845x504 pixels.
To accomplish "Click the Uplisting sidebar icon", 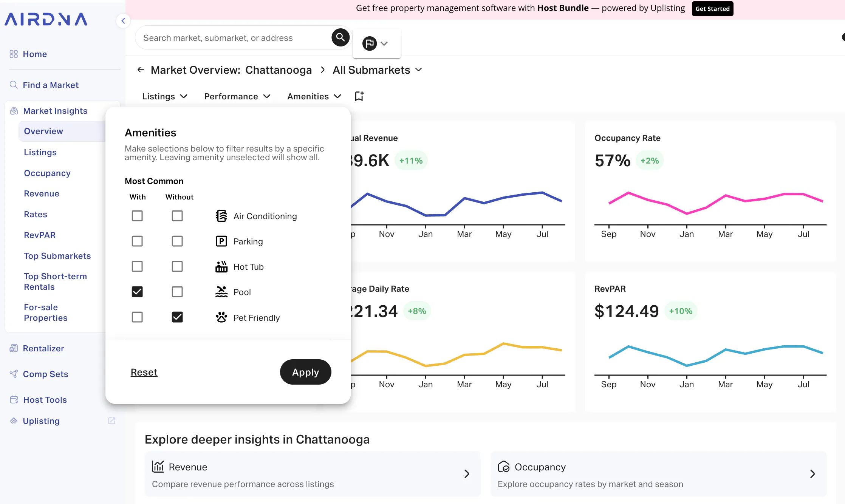I will (14, 421).
